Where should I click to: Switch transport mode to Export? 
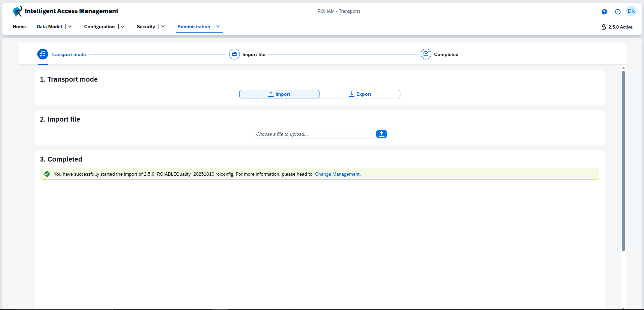coord(360,94)
